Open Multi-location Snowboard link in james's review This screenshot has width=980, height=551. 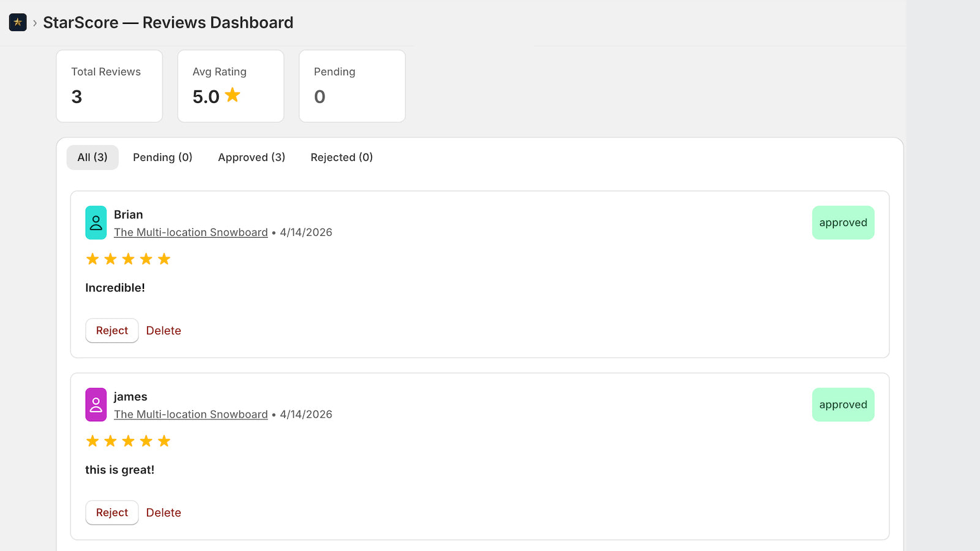tap(191, 414)
